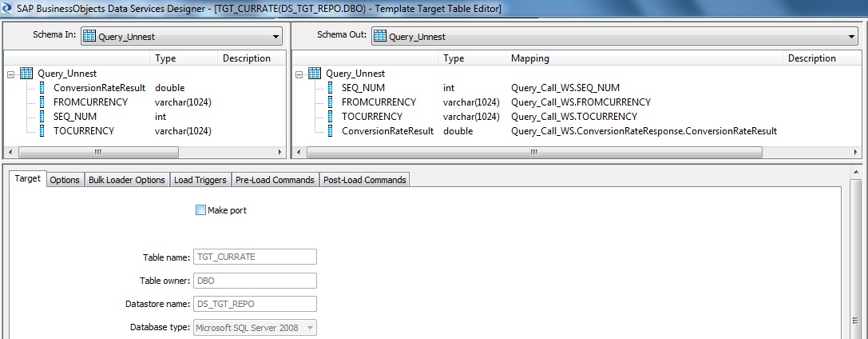Image resolution: width=868 pixels, height=339 pixels.
Task: Select Query_Unnest root label in Schema Out tree
Action: [355, 73]
